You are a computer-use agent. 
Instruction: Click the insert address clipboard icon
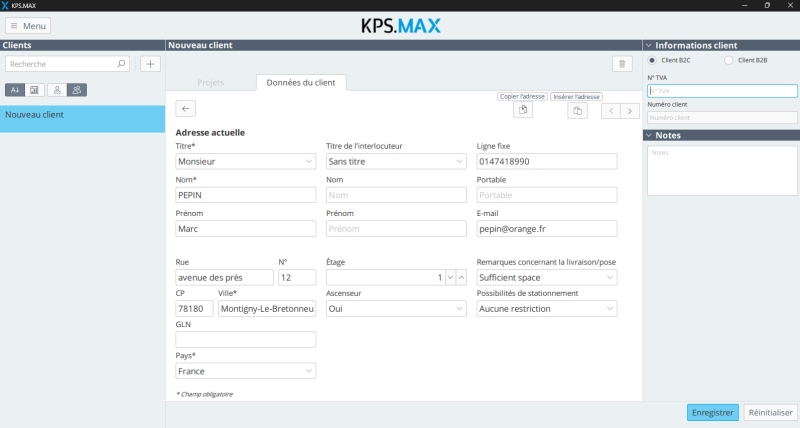[x=577, y=111]
